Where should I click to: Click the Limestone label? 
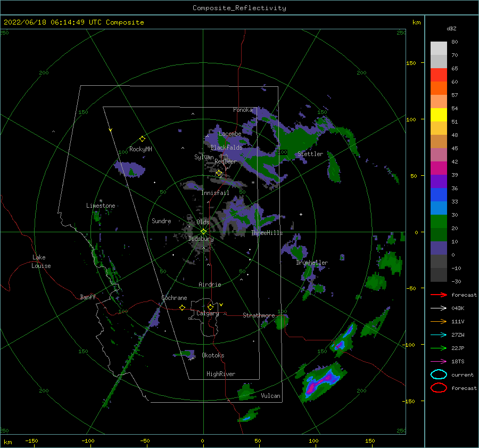[x=101, y=206]
